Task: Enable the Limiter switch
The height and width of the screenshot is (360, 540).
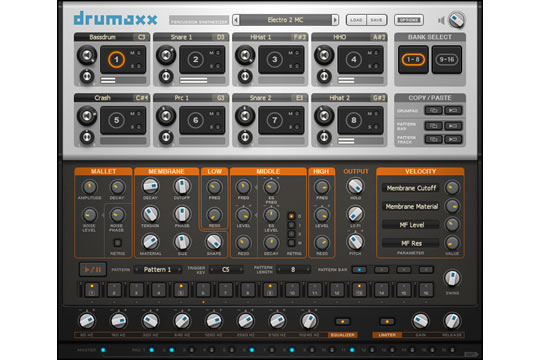Action: (x=387, y=321)
